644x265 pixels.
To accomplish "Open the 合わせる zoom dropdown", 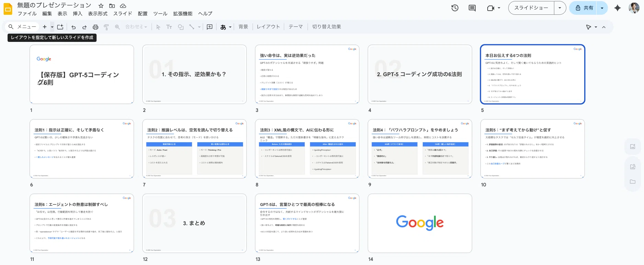I will [136, 27].
